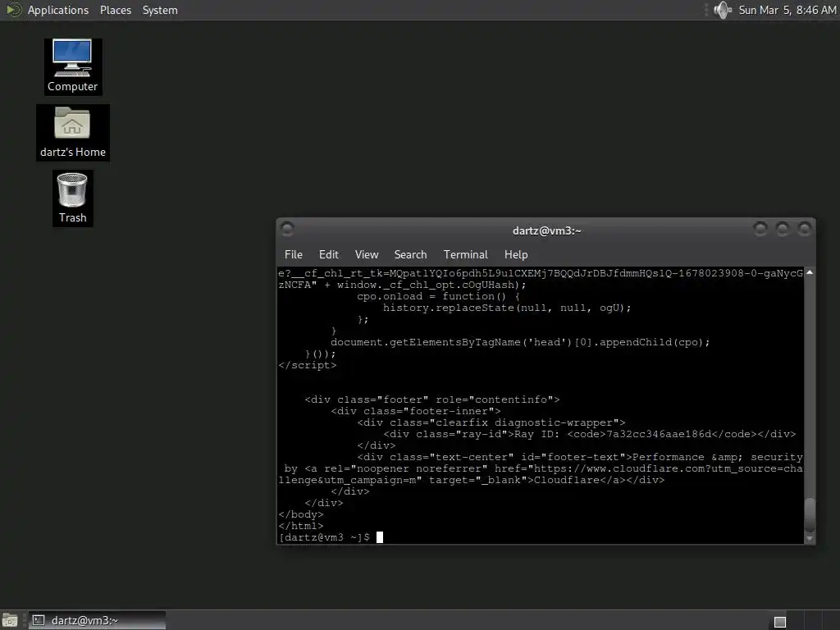Click the cpo.onload = function() line

tap(439, 296)
